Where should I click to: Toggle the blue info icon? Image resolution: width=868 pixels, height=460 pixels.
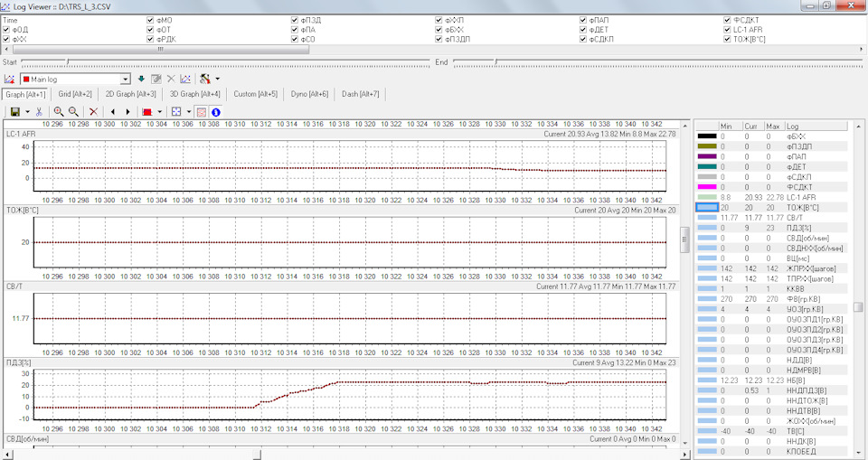coord(216,112)
